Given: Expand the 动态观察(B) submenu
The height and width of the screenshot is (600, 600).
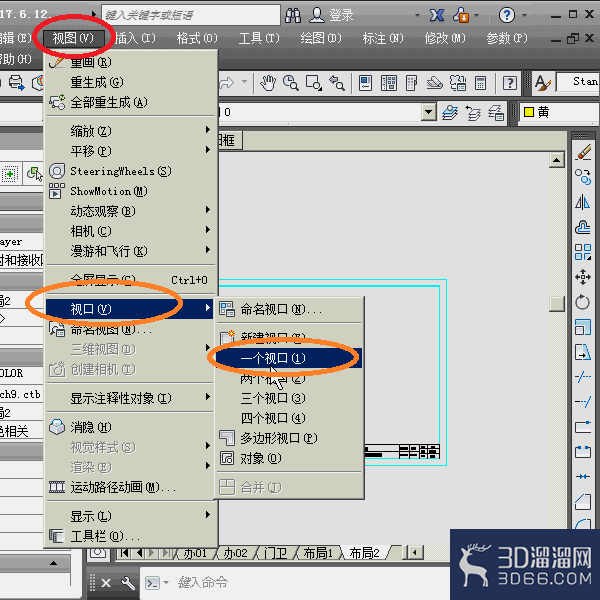Looking at the screenshot, I should pos(130,211).
